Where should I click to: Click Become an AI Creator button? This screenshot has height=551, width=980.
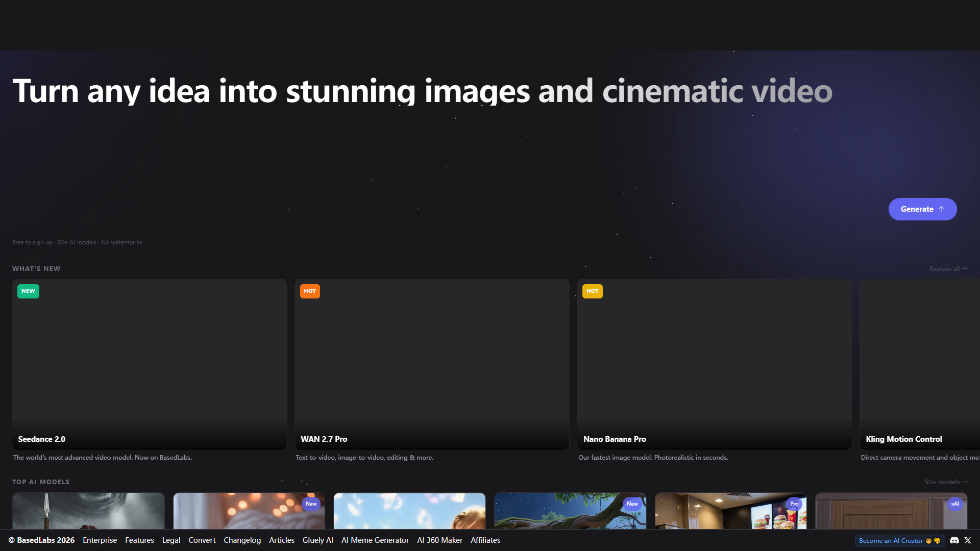coord(899,541)
